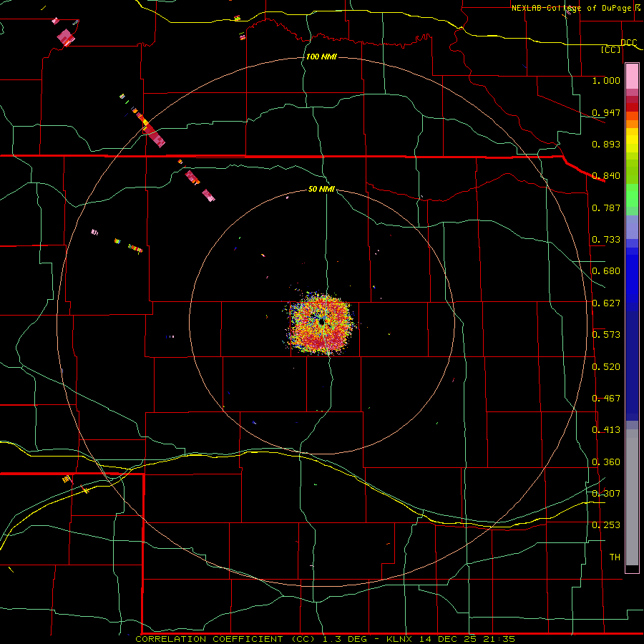This screenshot has width=644, height=644.
Task: Select the pink segment at the color bar top
Action: click(x=632, y=77)
